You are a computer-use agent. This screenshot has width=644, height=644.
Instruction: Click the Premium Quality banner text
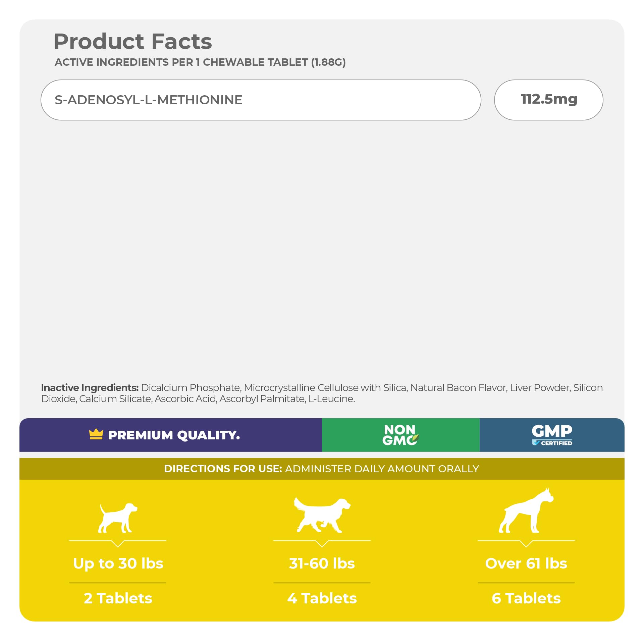click(174, 435)
